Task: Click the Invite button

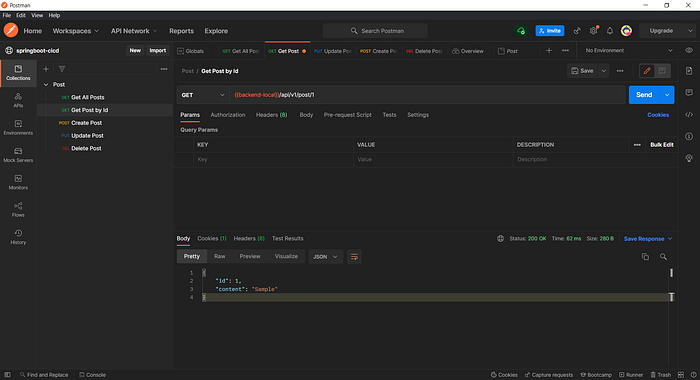Action: pyautogui.click(x=550, y=31)
